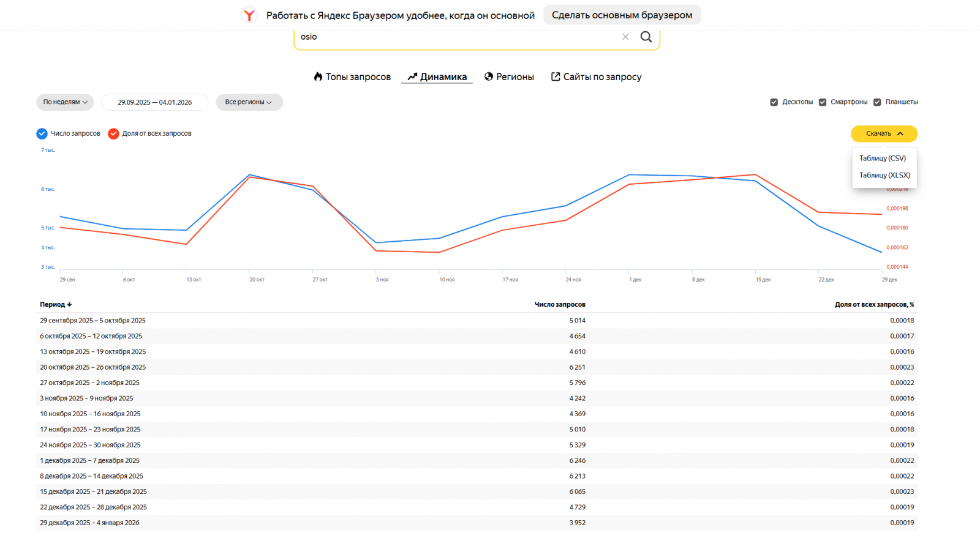Open the date range 29.09.2025 — 04.01.2026 picker
The width and height of the screenshot is (980, 549).
[154, 102]
